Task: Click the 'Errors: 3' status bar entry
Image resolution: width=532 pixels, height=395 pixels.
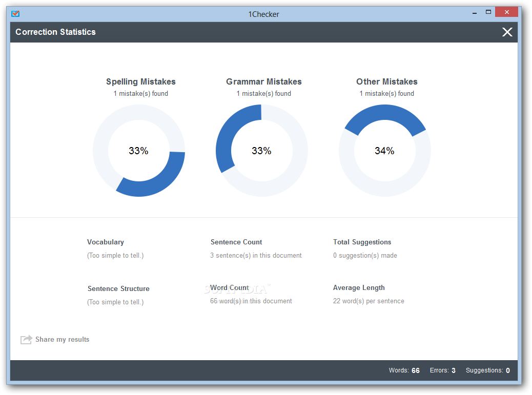Action: 443,370
